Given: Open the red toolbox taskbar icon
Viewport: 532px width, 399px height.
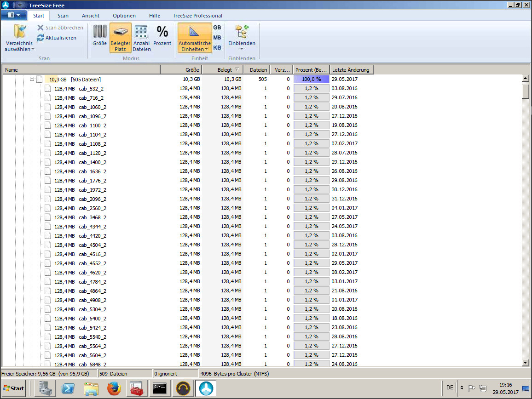Looking at the screenshot, I should [x=137, y=388].
